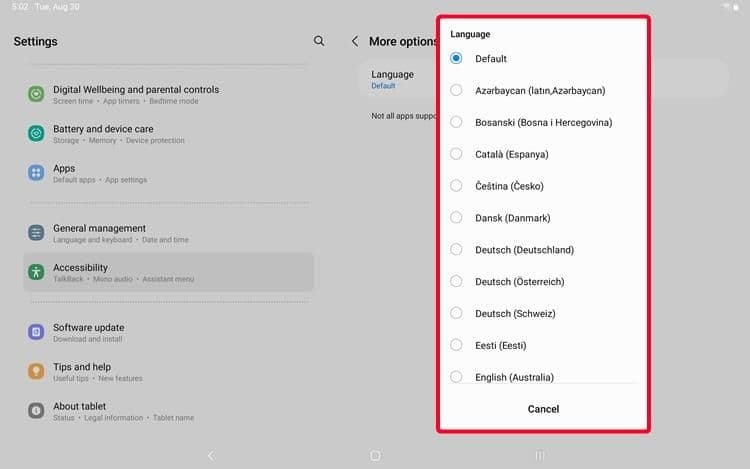Tap the Accessibility person icon
Viewport: 750px width, 469px height.
click(x=36, y=272)
